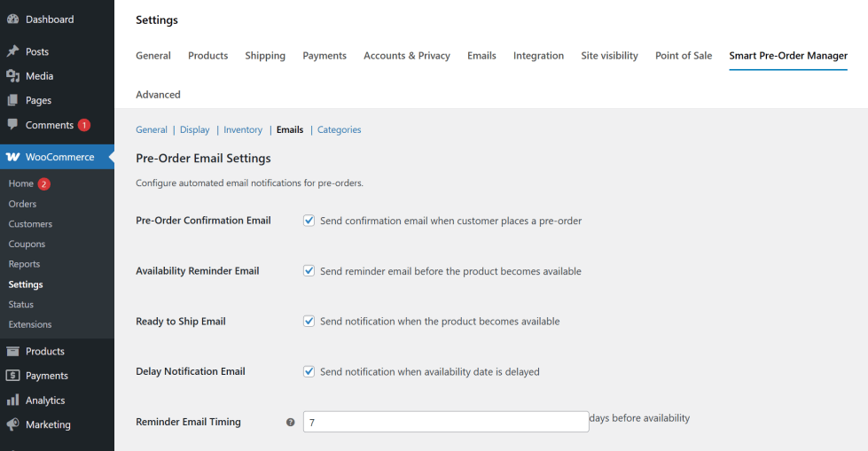Screen dimensions: 868x451
Task: Click help tooltip icon for Reminder Email Timing
Action: [290, 423]
